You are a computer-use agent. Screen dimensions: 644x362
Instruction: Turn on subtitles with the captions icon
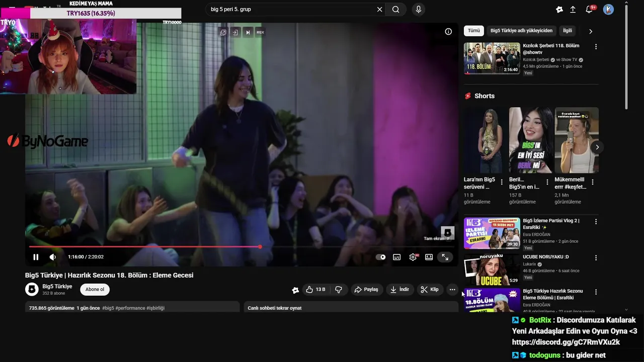click(x=397, y=257)
